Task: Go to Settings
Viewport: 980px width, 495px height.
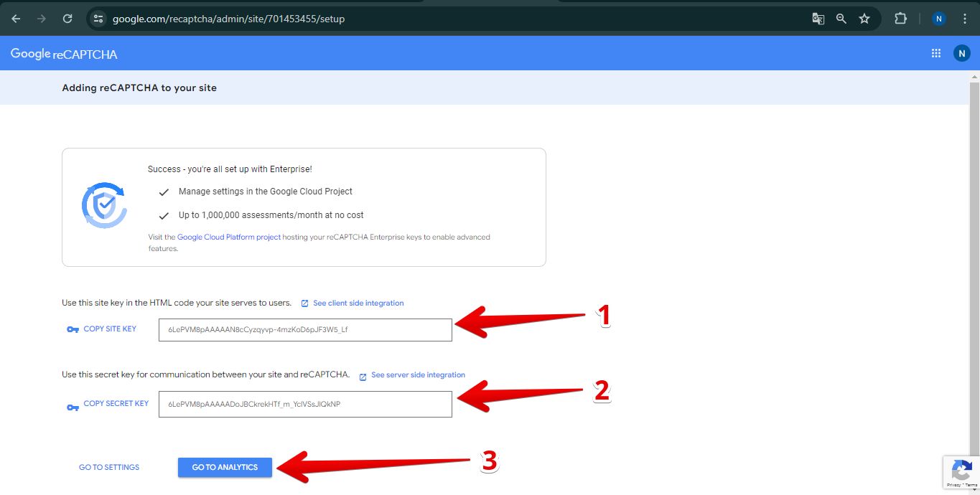Action: click(x=109, y=467)
